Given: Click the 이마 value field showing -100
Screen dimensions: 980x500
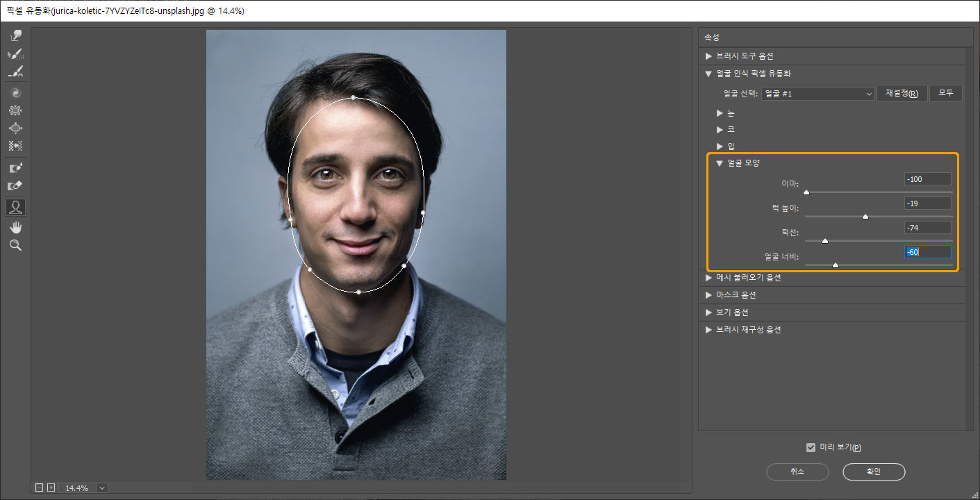Looking at the screenshot, I should coord(928,179).
